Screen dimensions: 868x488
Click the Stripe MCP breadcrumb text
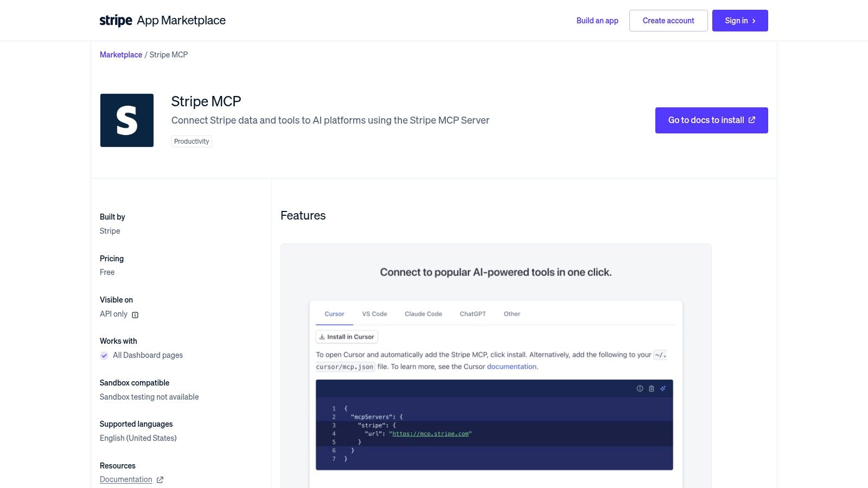169,55
